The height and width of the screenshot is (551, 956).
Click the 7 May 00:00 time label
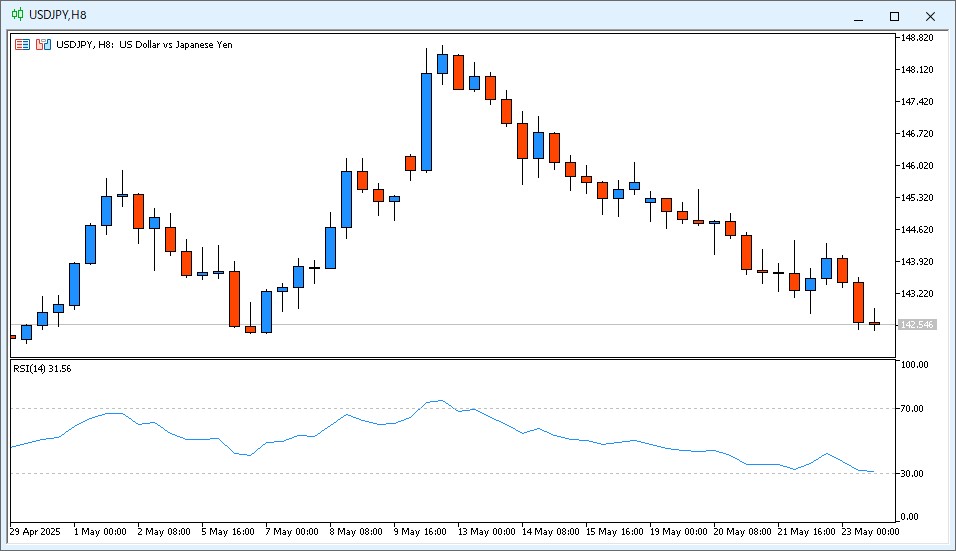pyautogui.click(x=292, y=531)
